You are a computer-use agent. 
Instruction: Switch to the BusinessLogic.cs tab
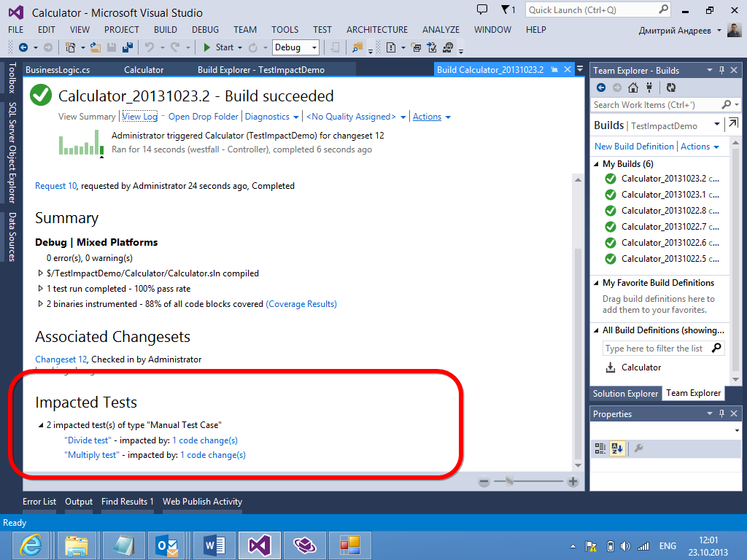pos(58,69)
